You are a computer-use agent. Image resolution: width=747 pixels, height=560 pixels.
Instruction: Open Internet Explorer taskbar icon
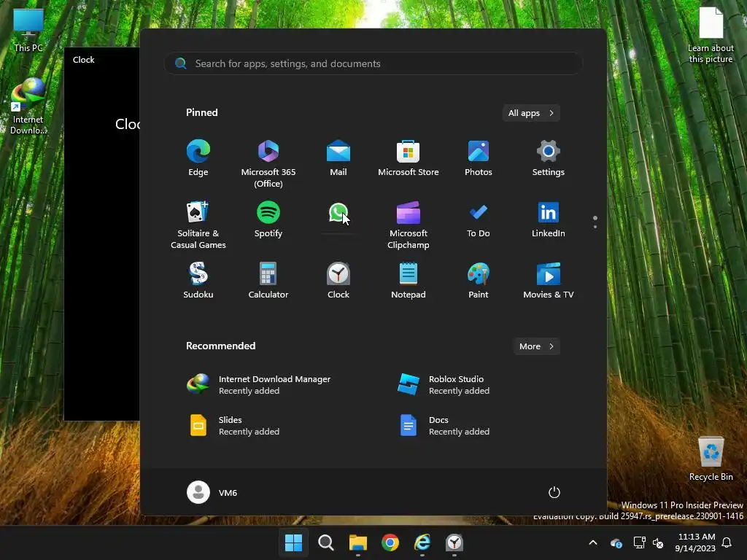(x=422, y=542)
